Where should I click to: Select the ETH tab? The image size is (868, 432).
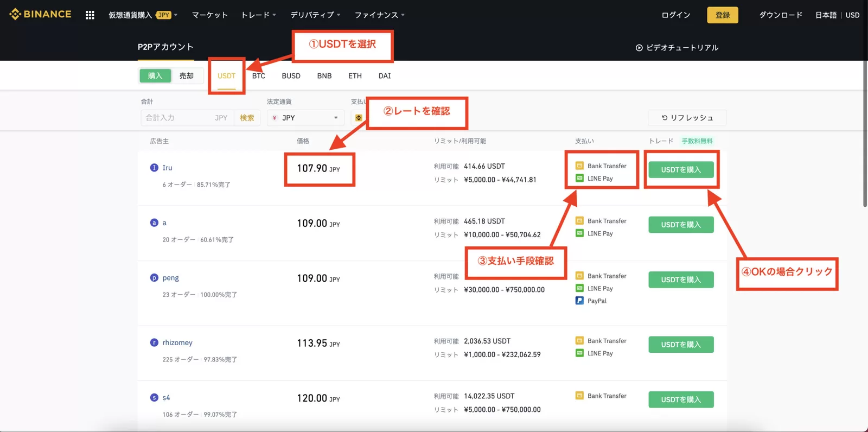(355, 76)
